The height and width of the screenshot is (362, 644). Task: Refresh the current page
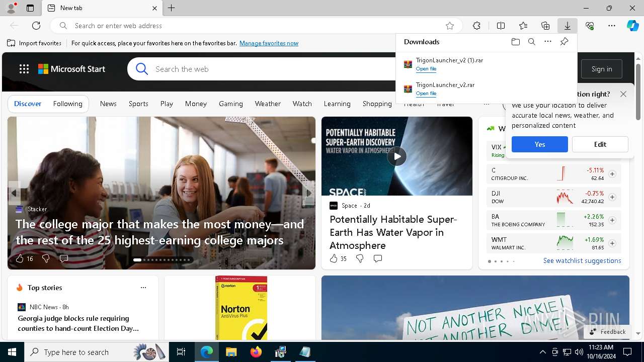36,26
